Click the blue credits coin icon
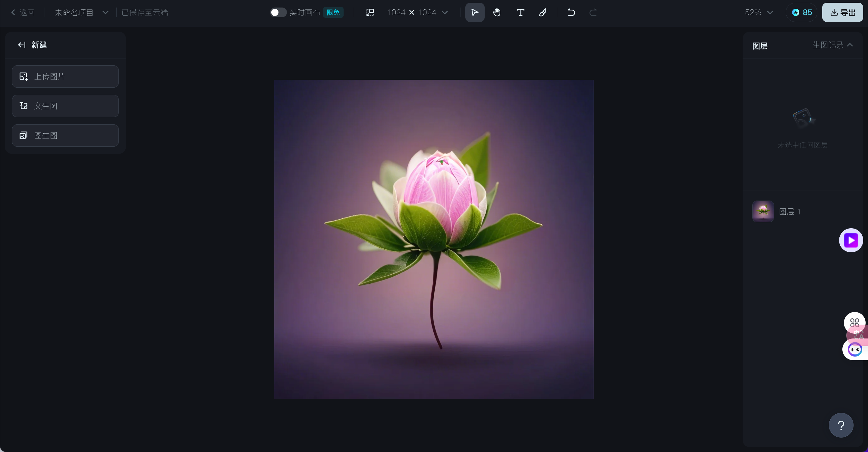 pos(796,12)
